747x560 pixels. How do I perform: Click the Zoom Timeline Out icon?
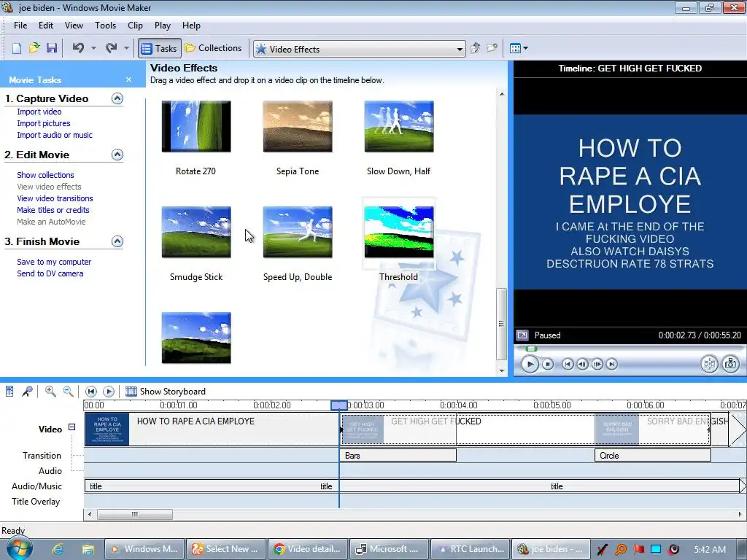tap(68, 392)
